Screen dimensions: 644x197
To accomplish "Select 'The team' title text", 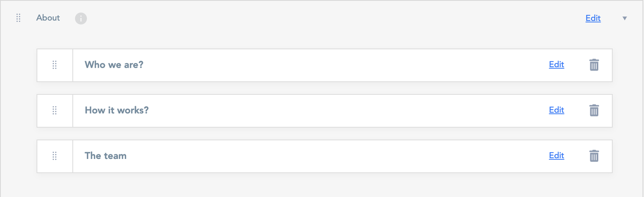I will tap(105, 156).
